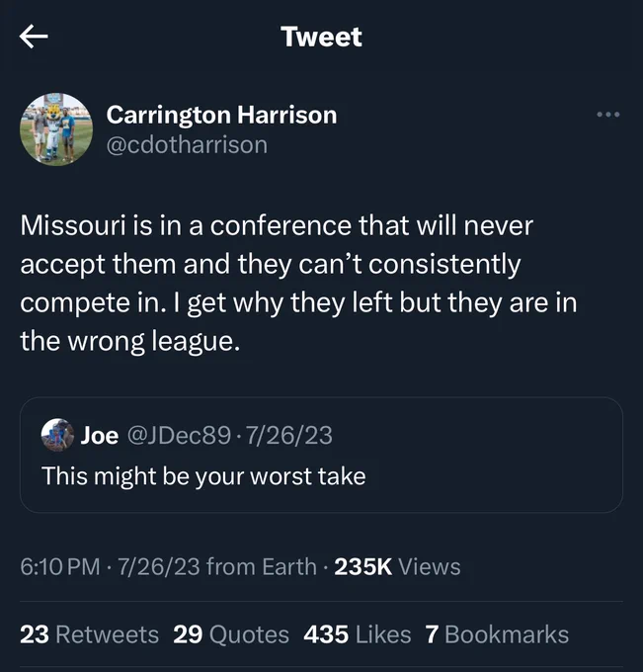Visit the @cdotharrison handle
The image size is (643, 672).
(187, 145)
